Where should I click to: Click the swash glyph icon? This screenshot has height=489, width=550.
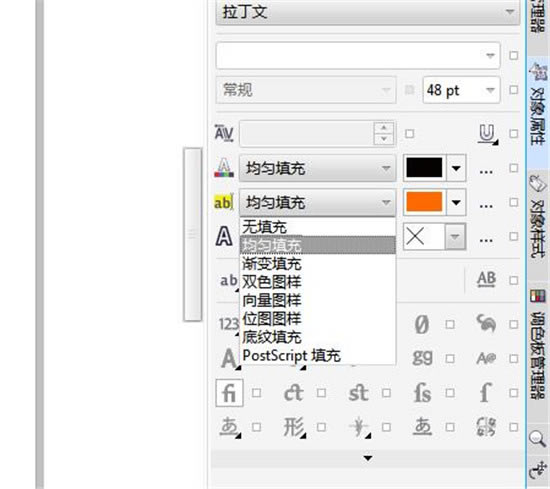(486, 323)
